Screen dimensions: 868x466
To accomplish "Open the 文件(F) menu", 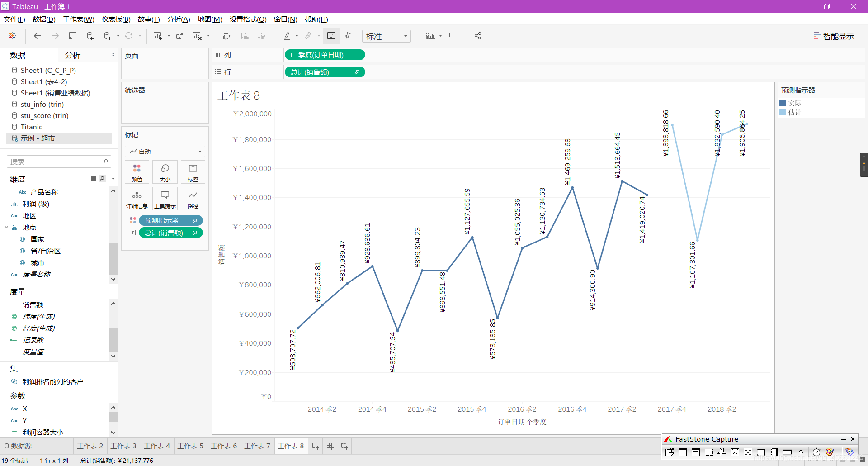I will (x=14, y=19).
